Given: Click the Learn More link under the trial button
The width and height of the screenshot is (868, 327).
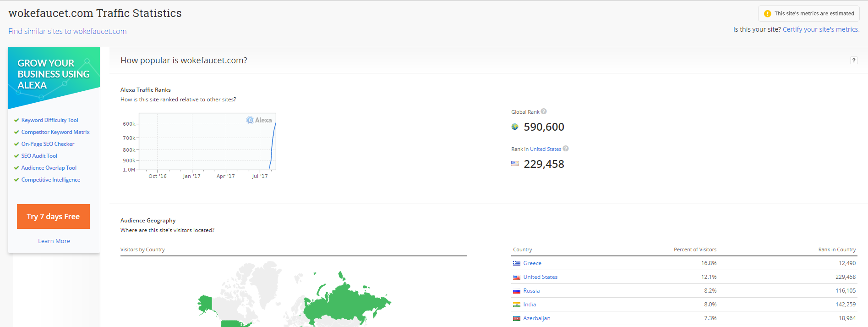Looking at the screenshot, I should point(54,241).
